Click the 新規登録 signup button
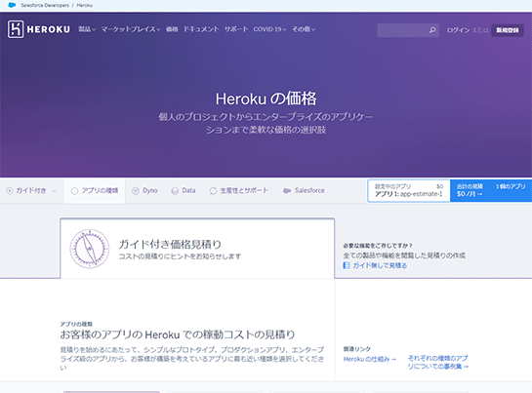The height and width of the screenshot is (393, 532). click(x=508, y=30)
